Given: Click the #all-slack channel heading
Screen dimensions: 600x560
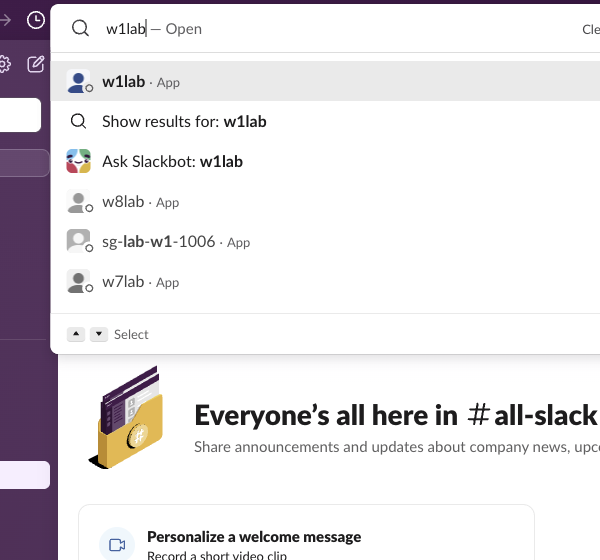Looking at the screenshot, I should click(532, 415).
